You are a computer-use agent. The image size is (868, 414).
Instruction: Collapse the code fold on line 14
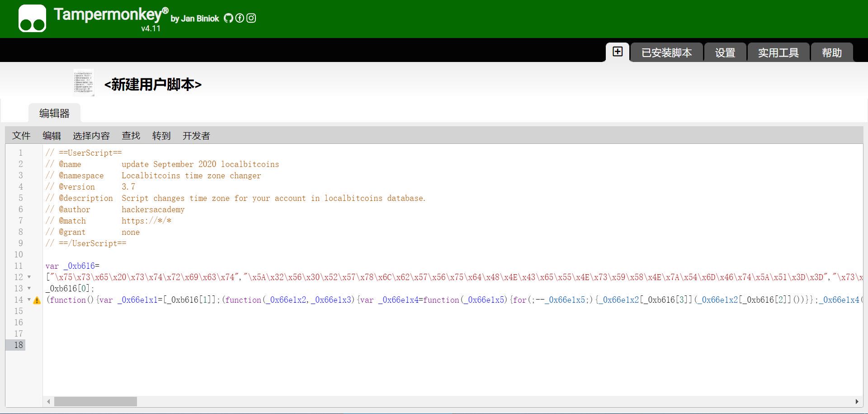tap(29, 300)
